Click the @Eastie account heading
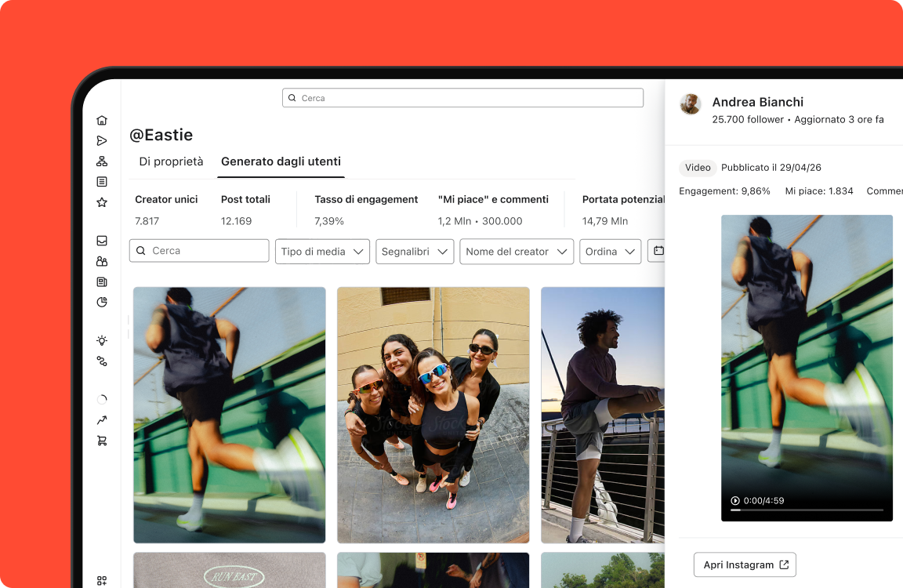The image size is (903, 588). tap(161, 135)
